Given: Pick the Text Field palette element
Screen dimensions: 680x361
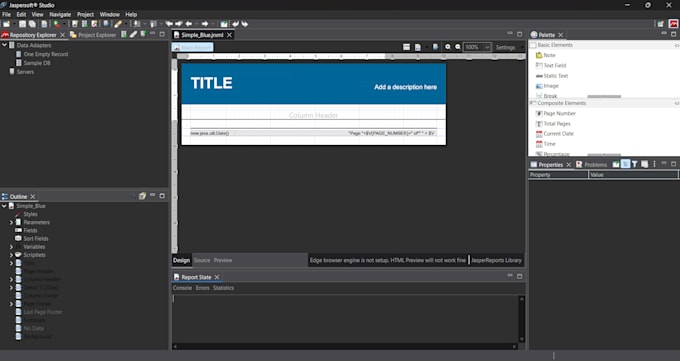Looking at the screenshot, I should coord(551,66).
